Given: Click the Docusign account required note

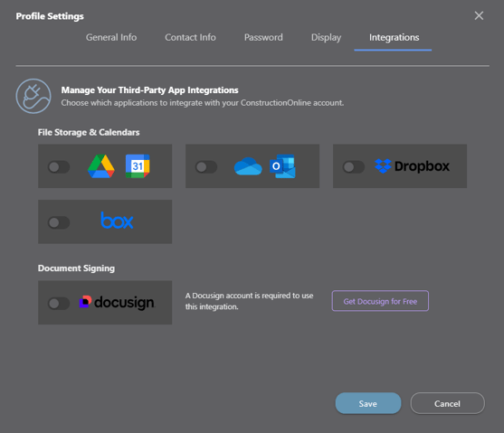Looking at the screenshot, I should (249, 301).
